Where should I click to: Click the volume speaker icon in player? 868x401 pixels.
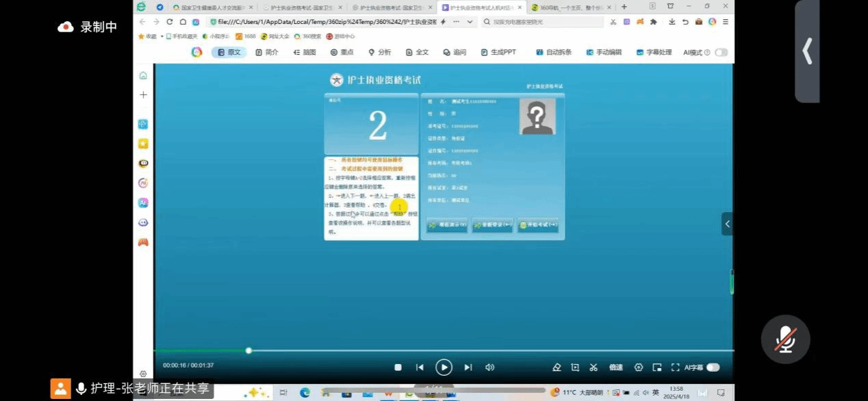coord(489,367)
